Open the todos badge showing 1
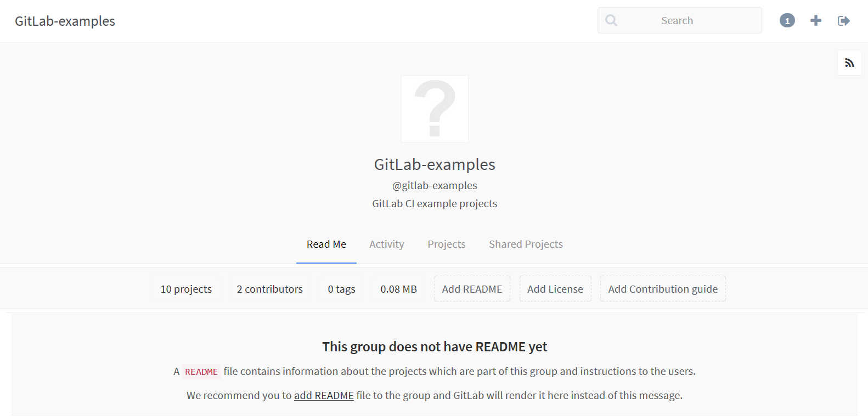 point(787,21)
